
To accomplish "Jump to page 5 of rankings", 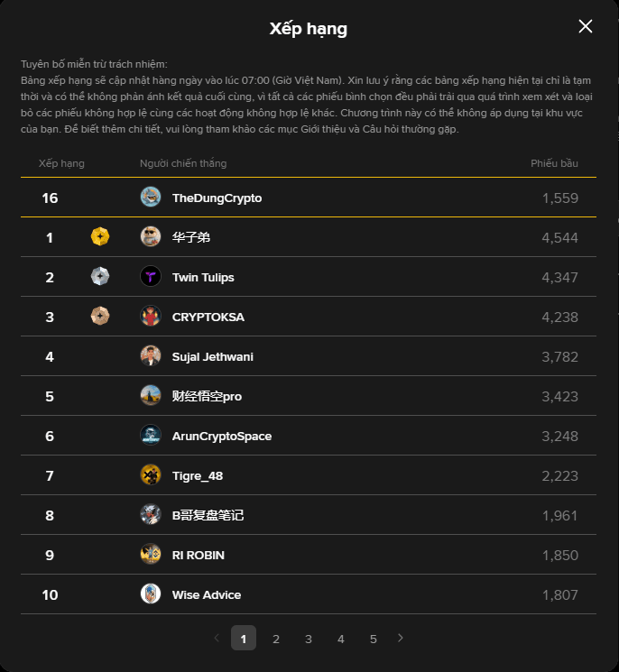I will 374,639.
